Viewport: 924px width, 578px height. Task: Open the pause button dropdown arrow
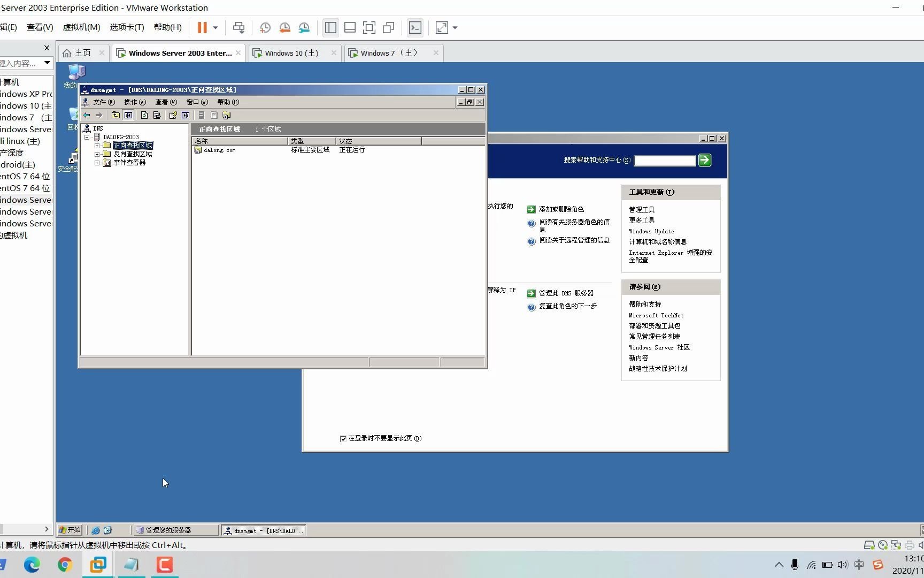coord(215,27)
